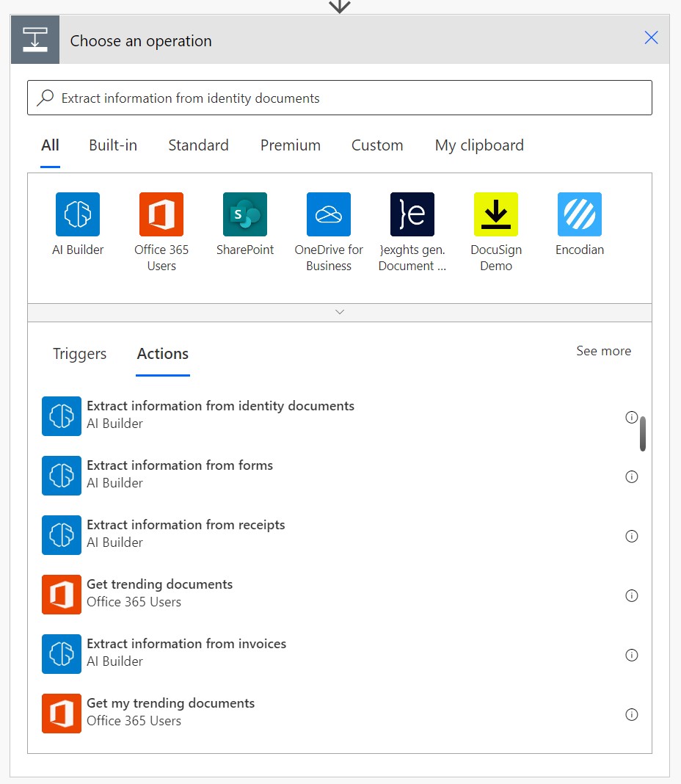Image resolution: width=681 pixels, height=784 pixels.
Task: Click AI Builder icon beside identity documents action
Action: (62, 416)
